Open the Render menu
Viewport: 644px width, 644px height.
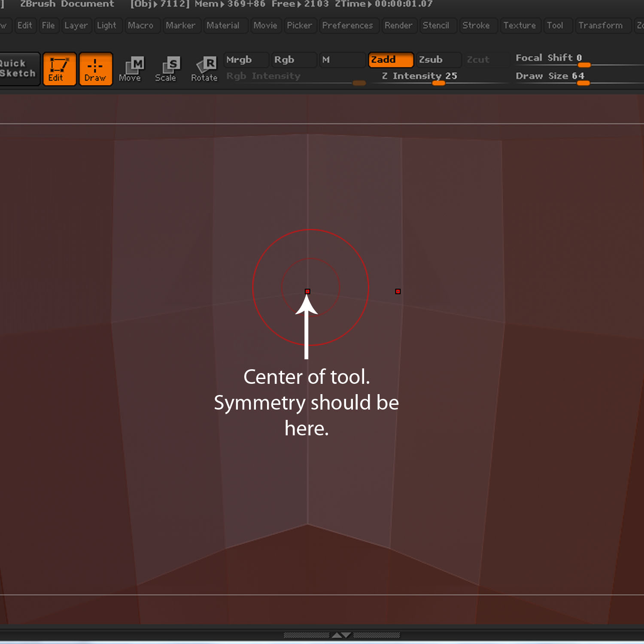pyautogui.click(x=398, y=25)
